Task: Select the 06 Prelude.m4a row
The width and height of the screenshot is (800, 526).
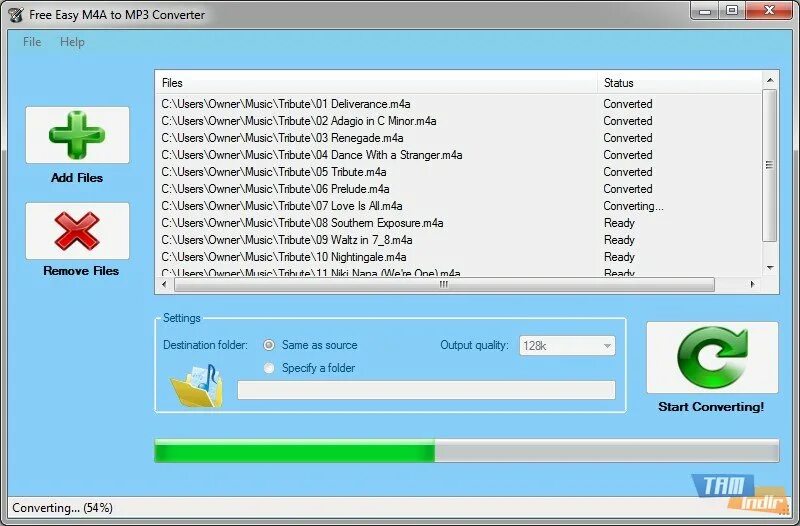Action: click(x=458, y=189)
